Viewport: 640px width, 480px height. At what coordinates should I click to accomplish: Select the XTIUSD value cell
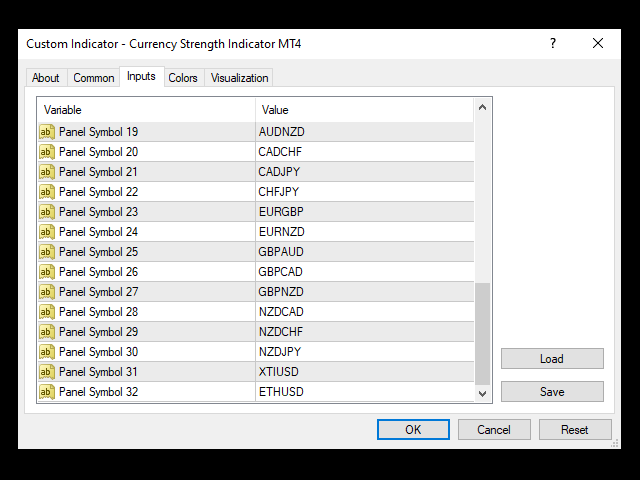[364, 372]
